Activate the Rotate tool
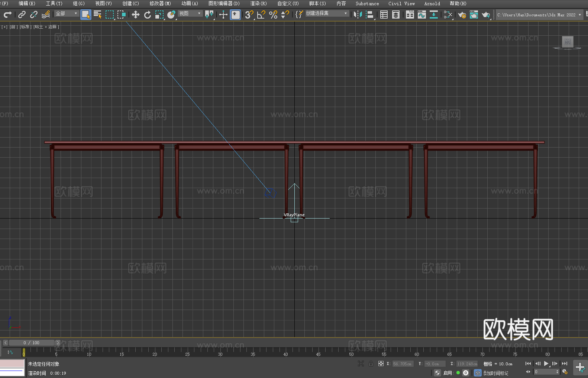The width and height of the screenshot is (588, 378). click(x=148, y=15)
